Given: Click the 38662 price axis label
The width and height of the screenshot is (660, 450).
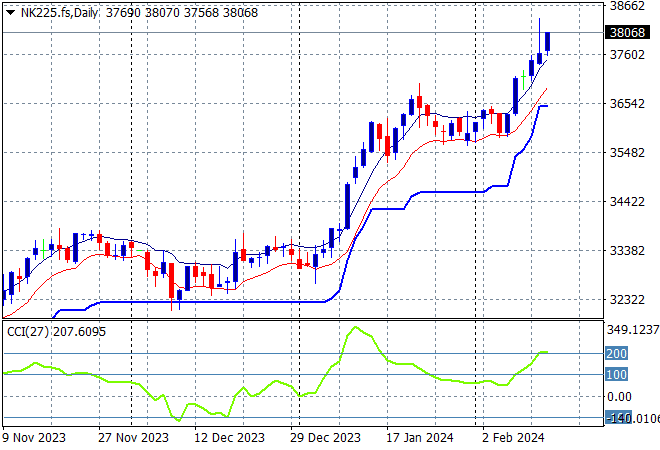Looking at the screenshot, I should coord(627,6).
